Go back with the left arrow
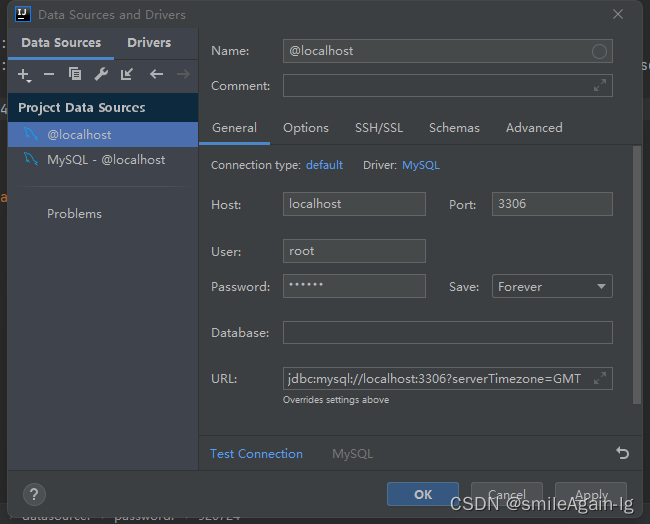650x524 pixels. (x=156, y=74)
